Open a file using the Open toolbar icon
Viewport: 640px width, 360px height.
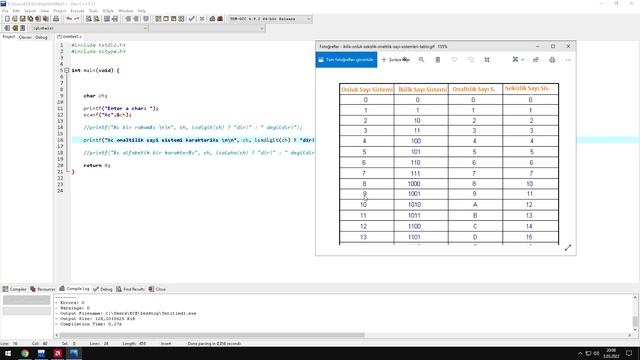15,19
